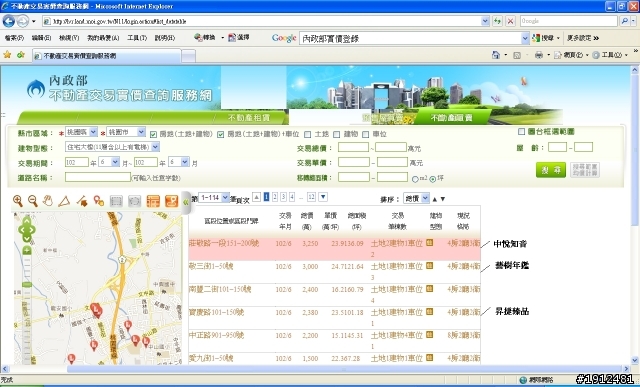Open the city dropdown showing 桃園市
This screenshot has height=387, width=640.
[x=126, y=132]
